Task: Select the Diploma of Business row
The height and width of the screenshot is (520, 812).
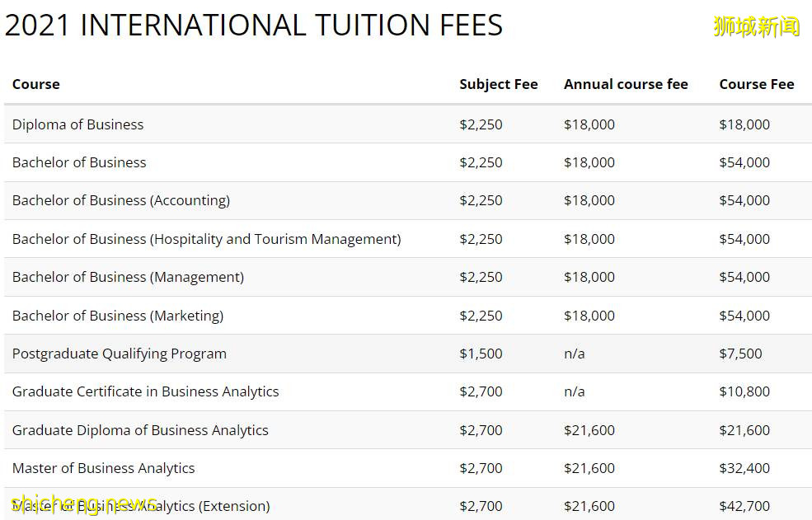Action: click(x=77, y=124)
